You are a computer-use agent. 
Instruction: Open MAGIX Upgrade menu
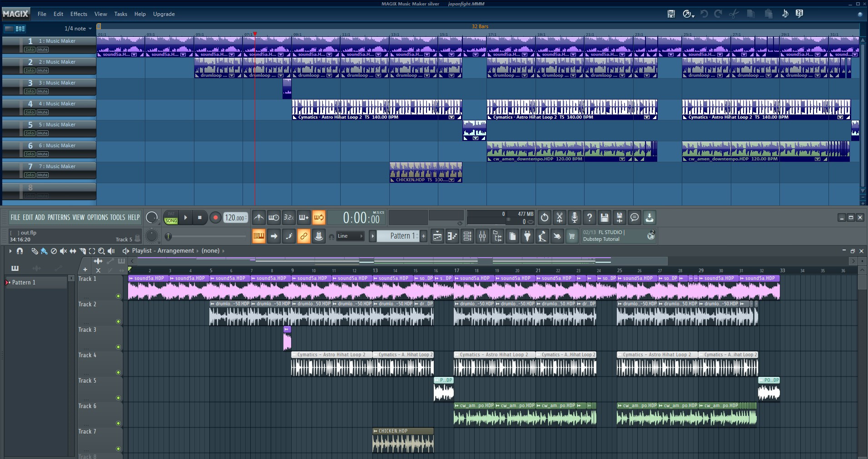coord(164,14)
